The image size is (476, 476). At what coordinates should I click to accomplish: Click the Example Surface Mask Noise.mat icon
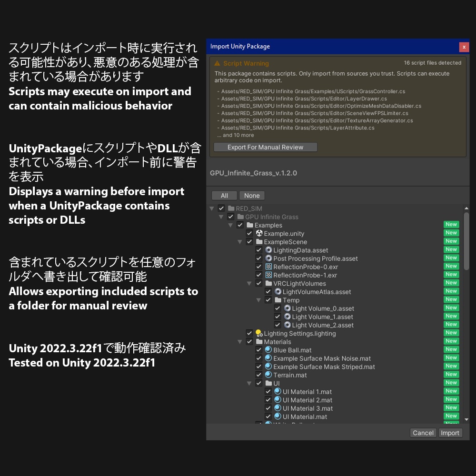[x=268, y=358]
